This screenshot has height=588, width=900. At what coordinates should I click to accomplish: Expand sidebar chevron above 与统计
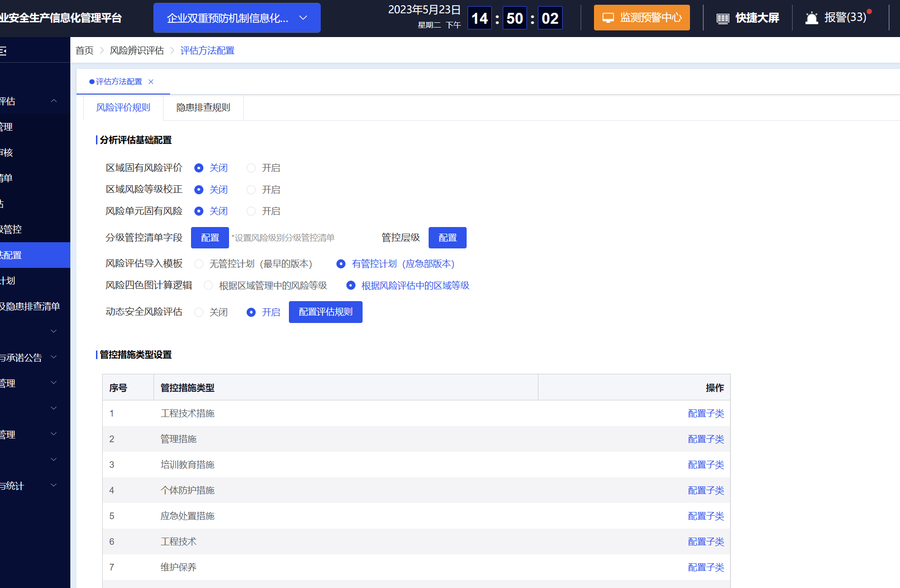coord(54,459)
